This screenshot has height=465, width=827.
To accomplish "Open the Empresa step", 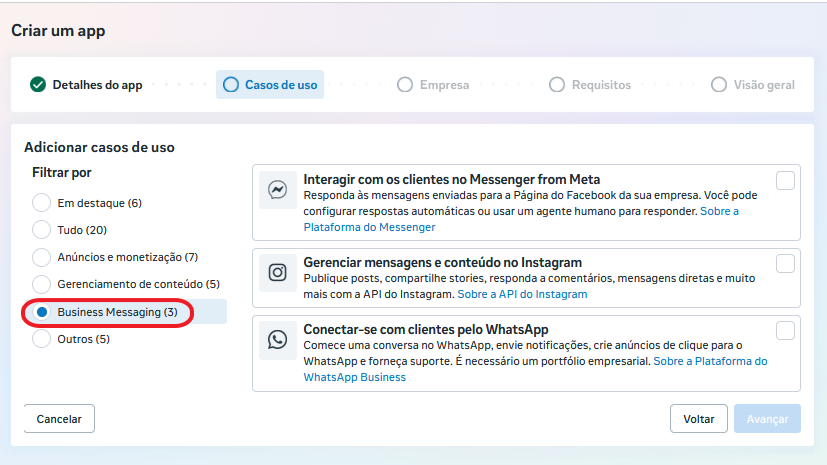I will click(433, 84).
